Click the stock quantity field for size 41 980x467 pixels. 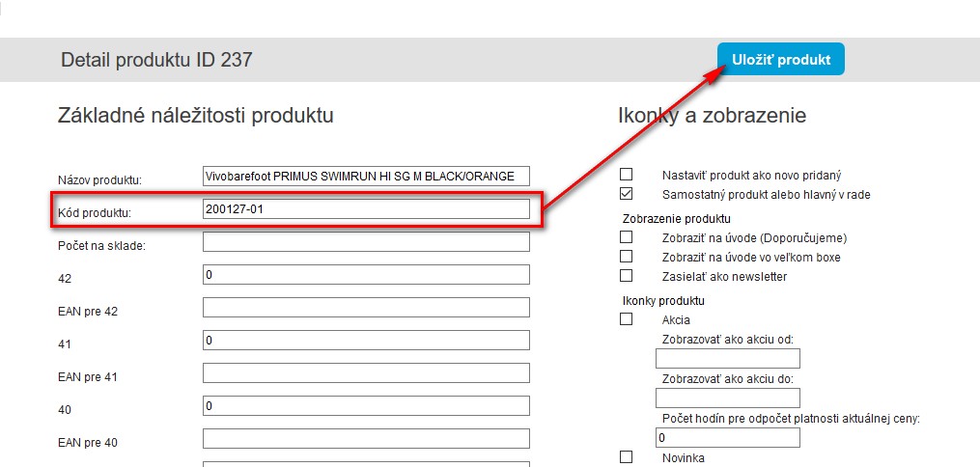click(x=366, y=341)
